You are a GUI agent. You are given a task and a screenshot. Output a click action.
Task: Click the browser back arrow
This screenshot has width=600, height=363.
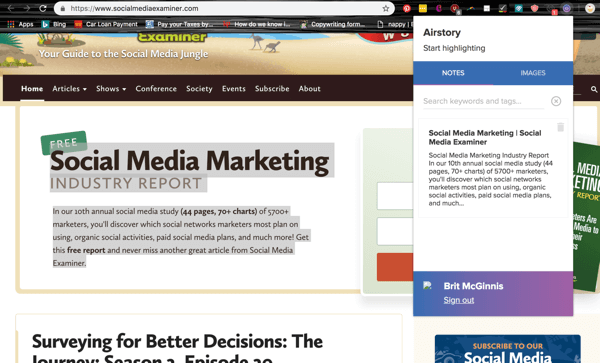(11, 8)
